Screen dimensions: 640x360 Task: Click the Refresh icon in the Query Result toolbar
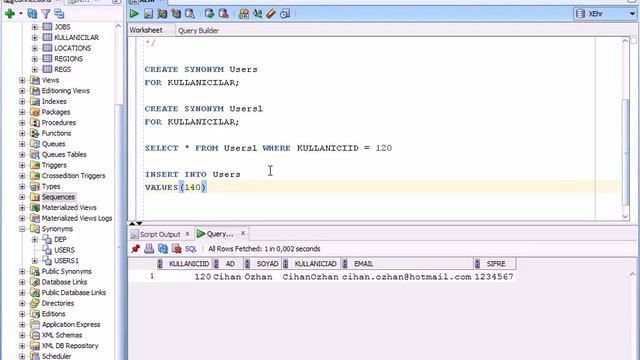coord(163,249)
